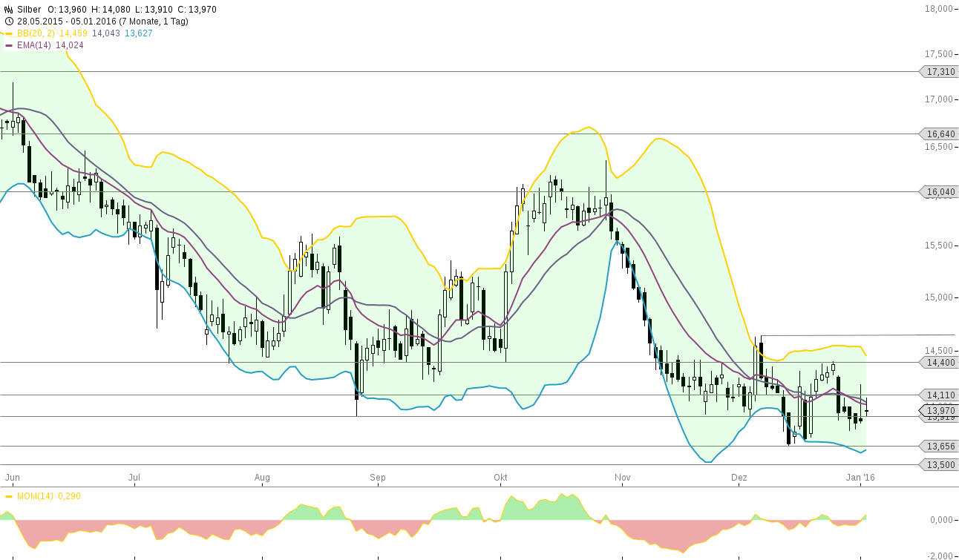This screenshot has height=560, width=959.
Task: Click the clock icon beside the date range
Action: point(9,21)
